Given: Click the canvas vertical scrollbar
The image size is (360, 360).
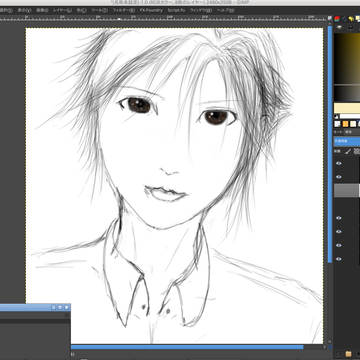Looking at the screenshot, I should point(330,144).
